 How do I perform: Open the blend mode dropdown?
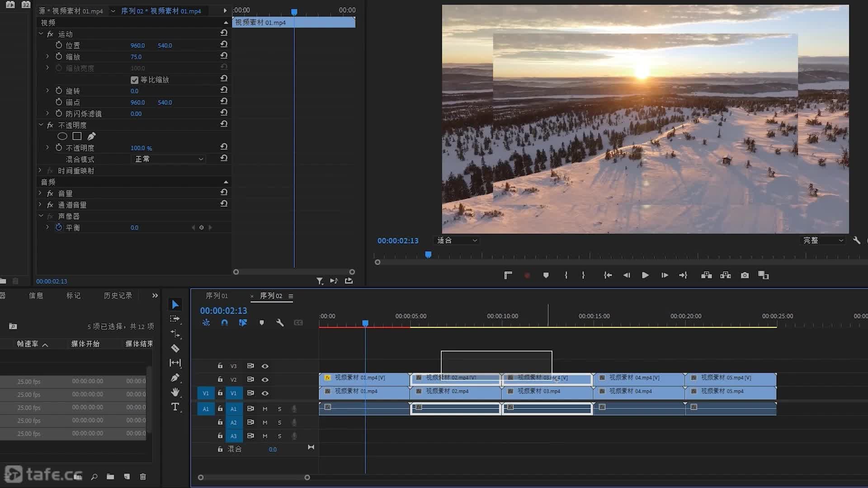pyautogui.click(x=168, y=159)
